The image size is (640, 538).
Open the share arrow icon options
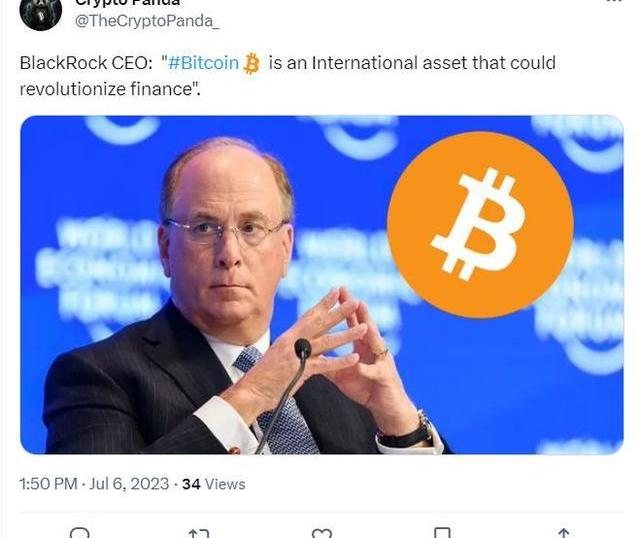point(564,533)
